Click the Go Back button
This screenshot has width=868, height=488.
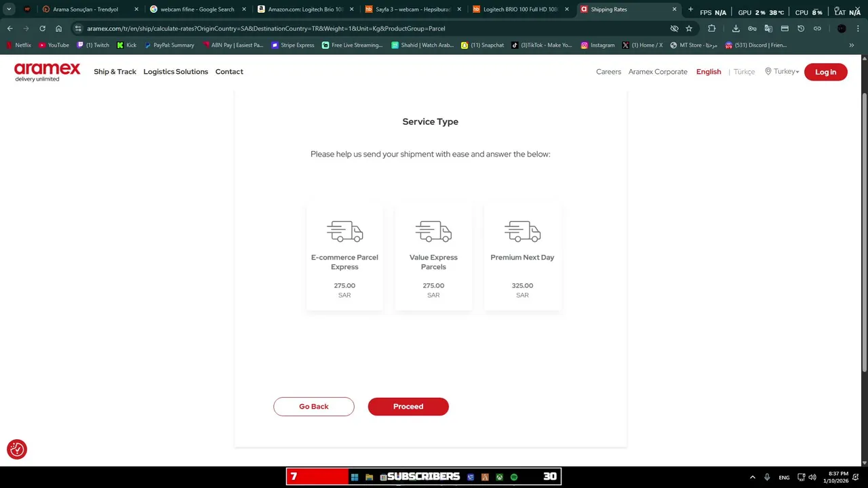(314, 407)
